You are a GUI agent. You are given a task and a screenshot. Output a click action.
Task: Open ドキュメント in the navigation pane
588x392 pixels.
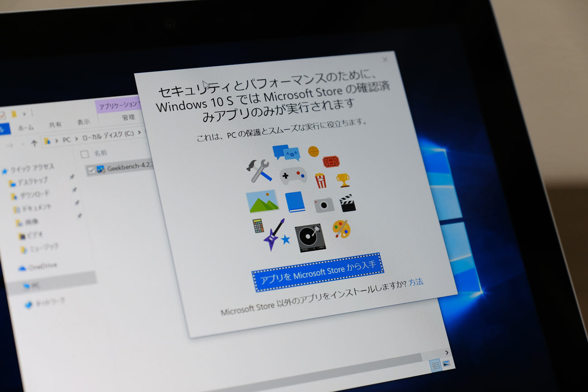coord(36,208)
